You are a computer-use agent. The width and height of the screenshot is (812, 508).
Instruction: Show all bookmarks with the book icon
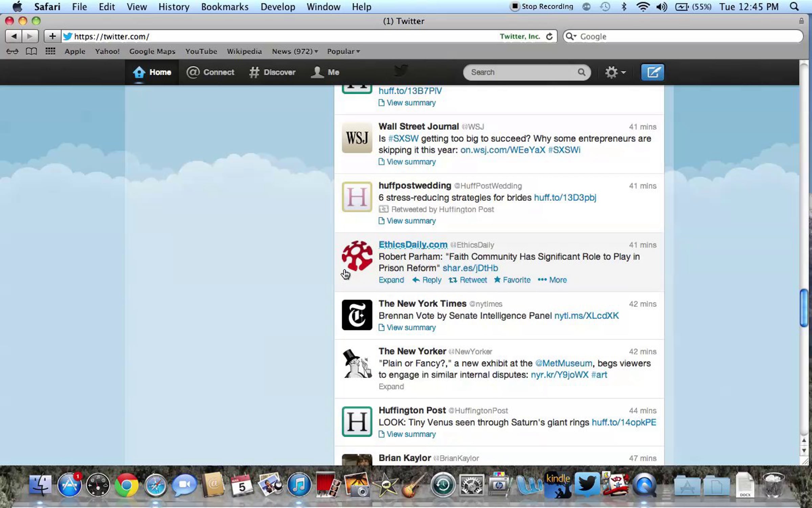click(x=31, y=51)
